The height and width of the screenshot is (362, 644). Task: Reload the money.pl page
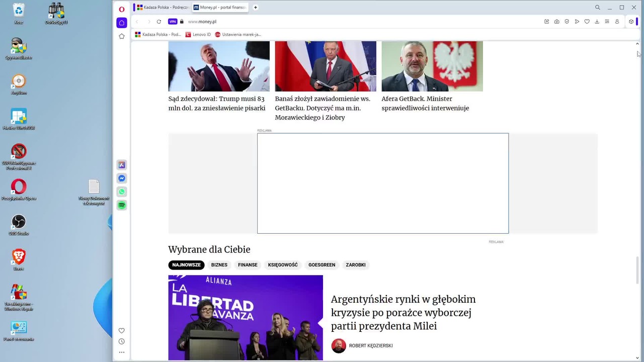[158, 22]
